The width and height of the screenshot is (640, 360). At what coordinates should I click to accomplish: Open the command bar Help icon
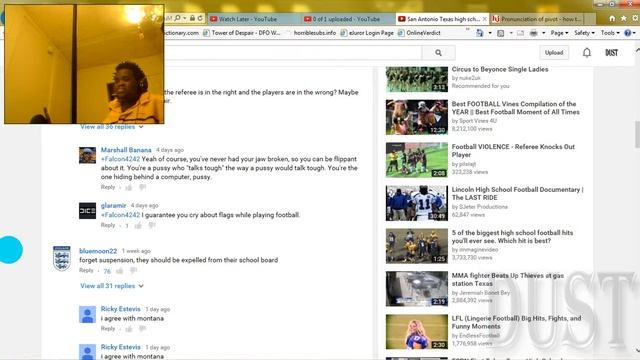pyautogui.click(x=628, y=33)
